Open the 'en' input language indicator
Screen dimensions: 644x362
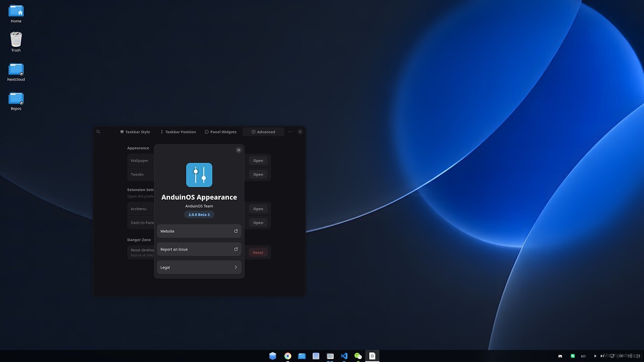(583, 356)
